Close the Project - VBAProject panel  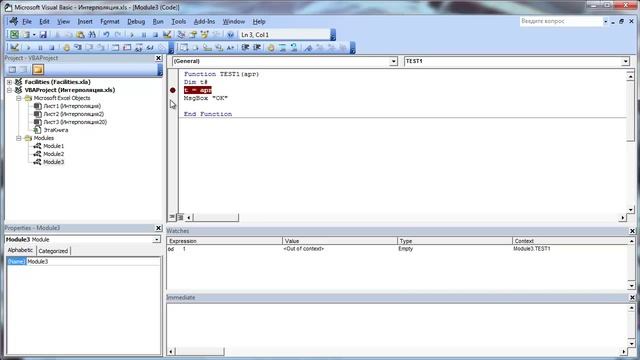pyautogui.click(x=158, y=58)
